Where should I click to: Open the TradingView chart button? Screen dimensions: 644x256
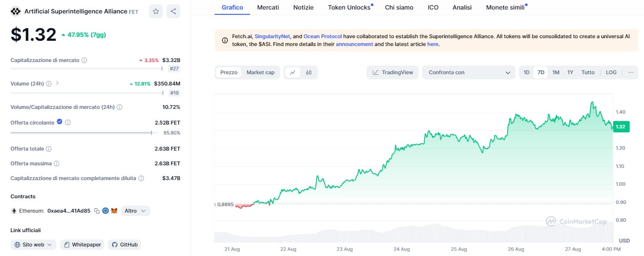[x=393, y=72]
